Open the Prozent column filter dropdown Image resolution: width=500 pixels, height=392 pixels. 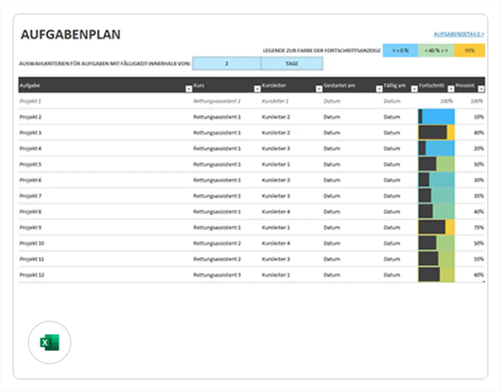click(481, 89)
